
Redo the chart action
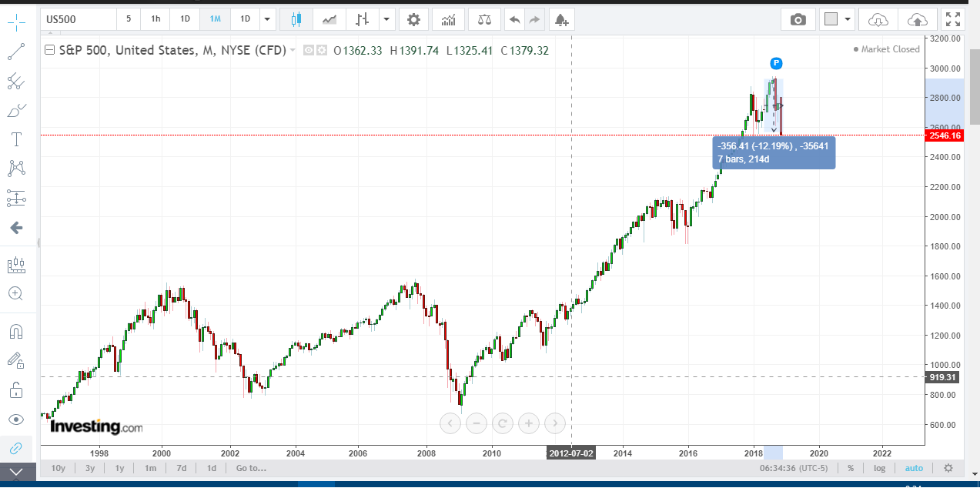534,19
